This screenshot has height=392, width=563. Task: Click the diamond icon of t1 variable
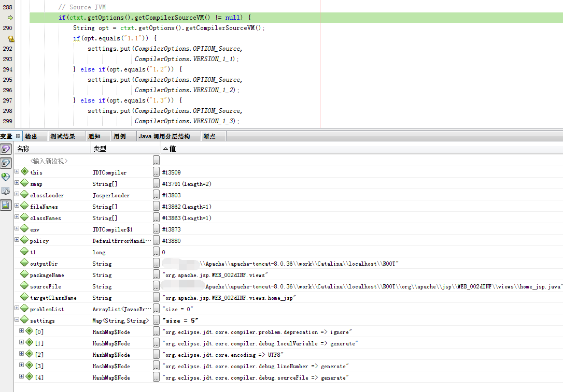click(24, 251)
